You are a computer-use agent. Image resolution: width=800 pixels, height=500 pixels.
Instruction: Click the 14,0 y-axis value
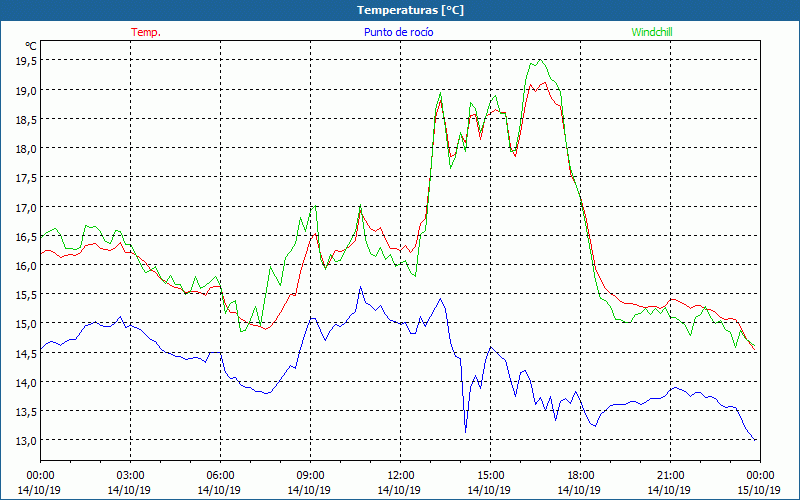[26, 382]
